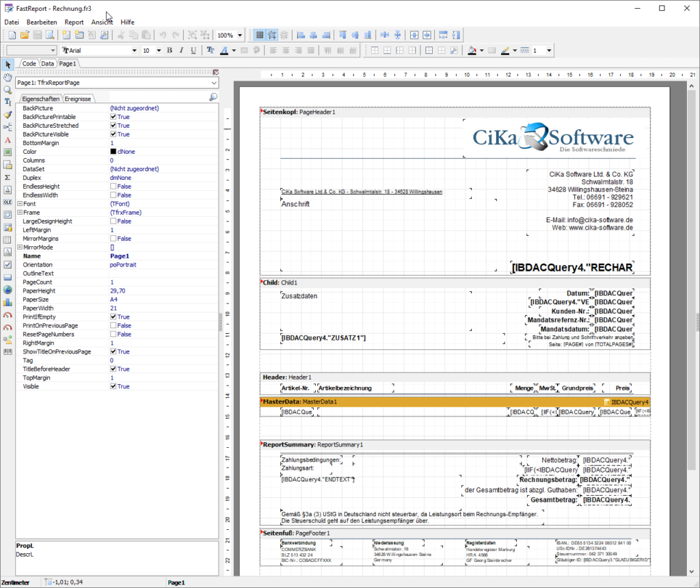Open the font size dropdown
Screen dimensions: 700x588
coord(159,51)
